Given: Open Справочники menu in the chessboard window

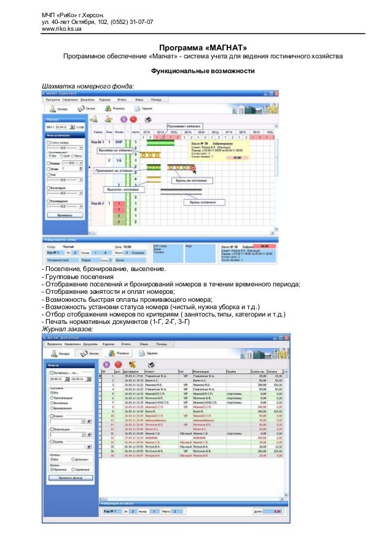Looking at the screenshot, I should tap(70, 100).
